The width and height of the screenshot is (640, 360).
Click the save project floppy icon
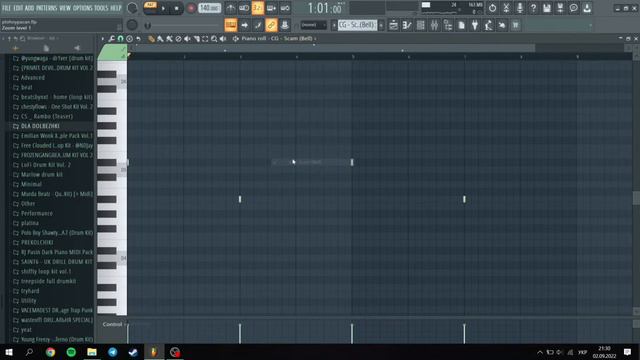(x=547, y=8)
